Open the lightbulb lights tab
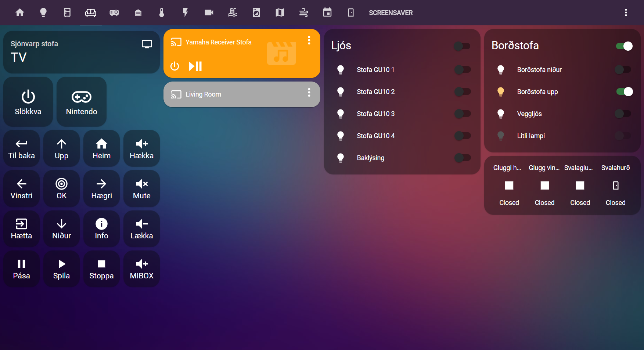 (43, 13)
